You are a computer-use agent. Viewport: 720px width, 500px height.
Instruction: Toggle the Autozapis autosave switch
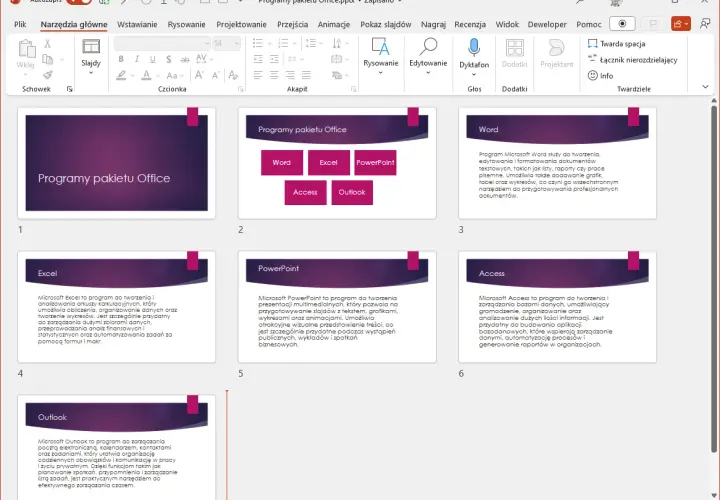79,2
